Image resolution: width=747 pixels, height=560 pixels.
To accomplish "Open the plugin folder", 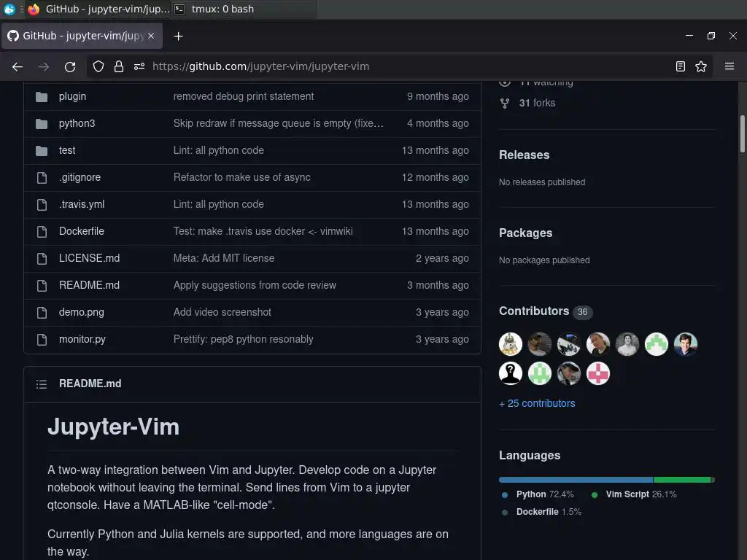I will click(x=72, y=96).
